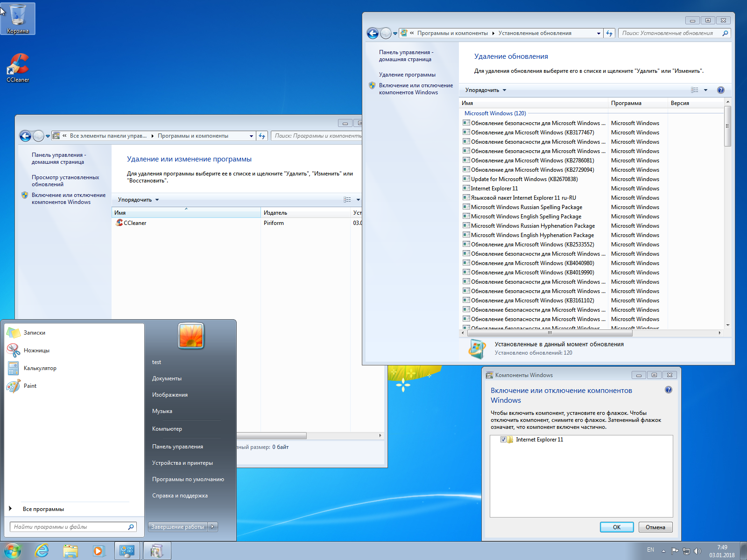Open Устройства и принтеры from the Start menu
This screenshot has height=560, width=747.
tap(183, 463)
